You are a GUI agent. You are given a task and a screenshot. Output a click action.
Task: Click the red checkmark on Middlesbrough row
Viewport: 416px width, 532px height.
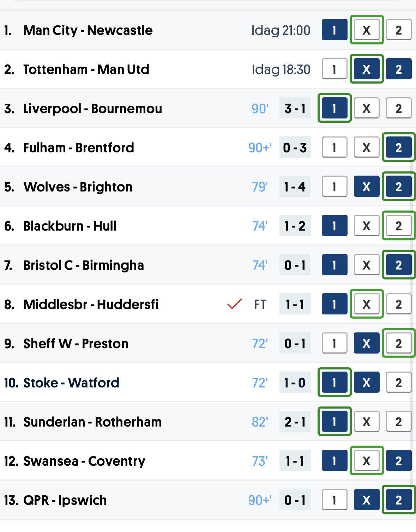point(235,304)
